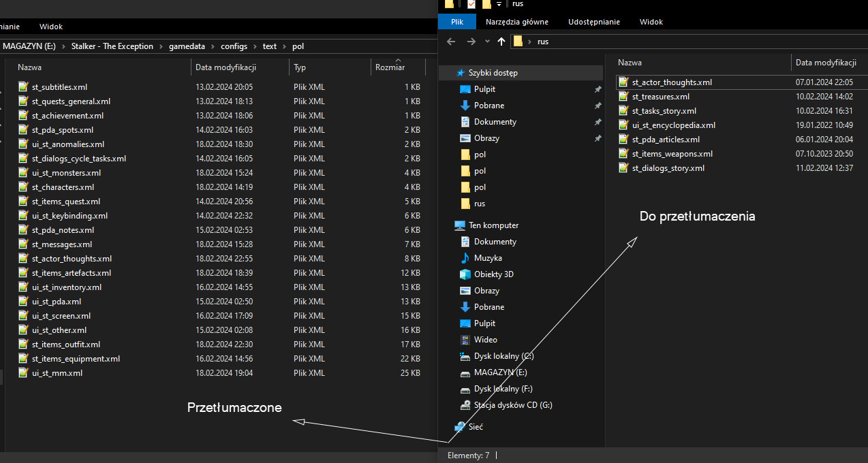Select Pulpit under Ten komputer

tap(484, 323)
